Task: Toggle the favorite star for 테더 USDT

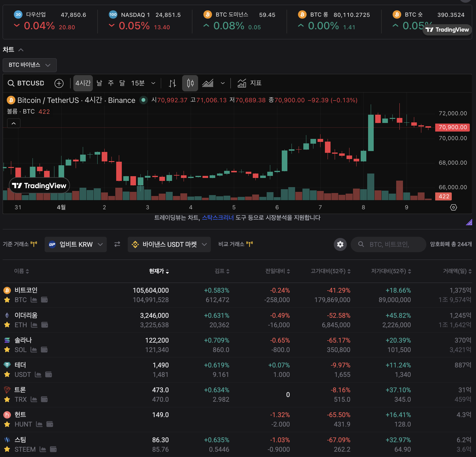Action: [x=7, y=375]
